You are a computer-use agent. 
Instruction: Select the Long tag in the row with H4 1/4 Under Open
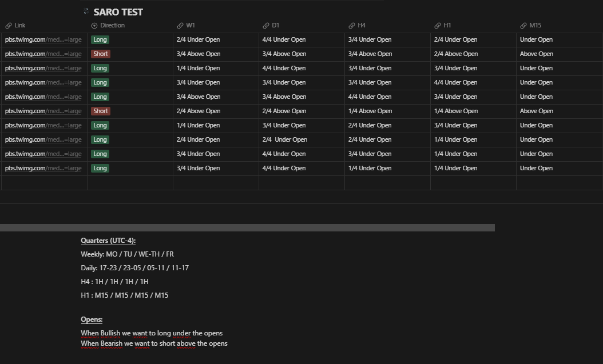click(100, 168)
